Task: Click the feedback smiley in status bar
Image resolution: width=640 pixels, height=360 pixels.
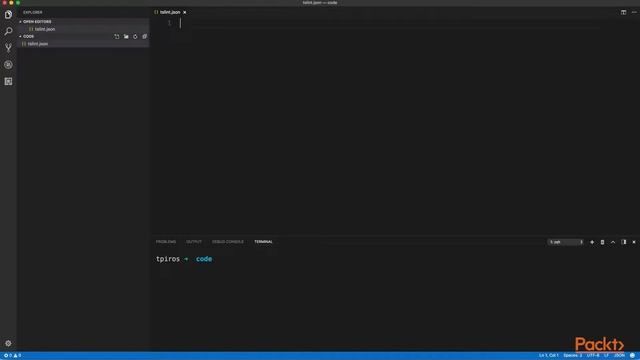Action: pyautogui.click(x=632, y=356)
